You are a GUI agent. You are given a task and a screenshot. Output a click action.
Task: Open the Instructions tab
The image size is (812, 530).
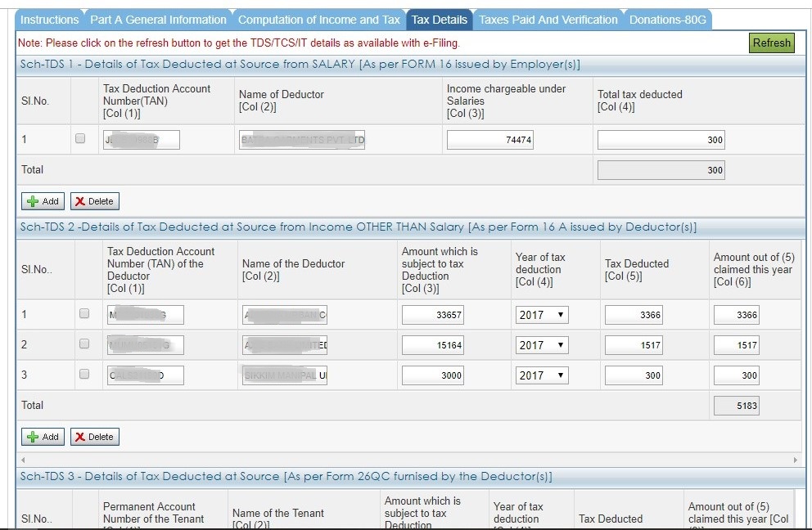(x=49, y=20)
